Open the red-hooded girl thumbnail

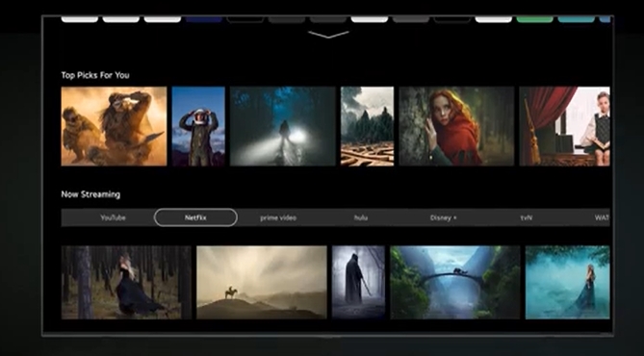456,126
